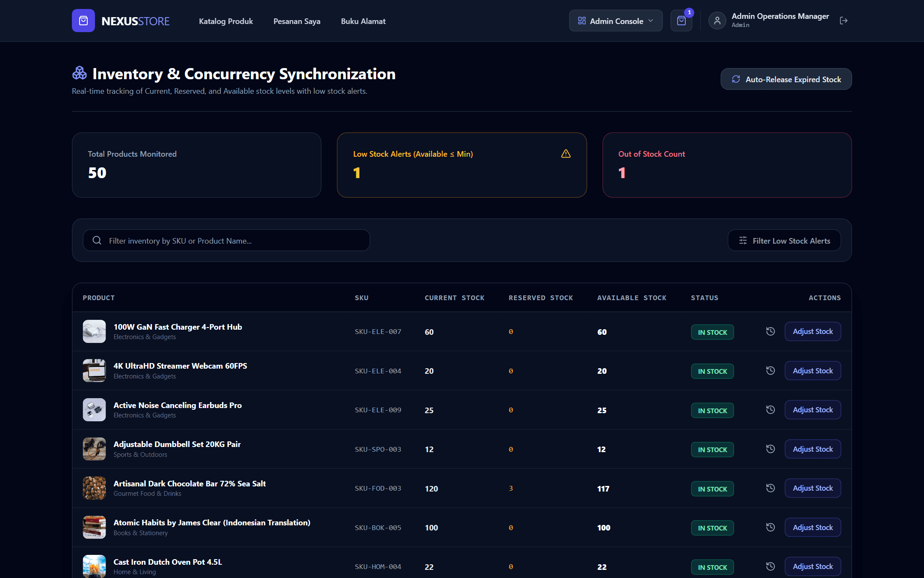Screen dimensions: 924x578
Task: View stock history for 100W GaN Fast Charger
Action: [770, 331]
